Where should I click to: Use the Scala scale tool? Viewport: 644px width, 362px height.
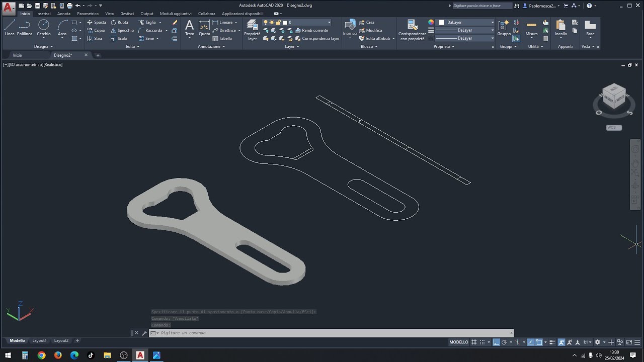[x=119, y=39]
